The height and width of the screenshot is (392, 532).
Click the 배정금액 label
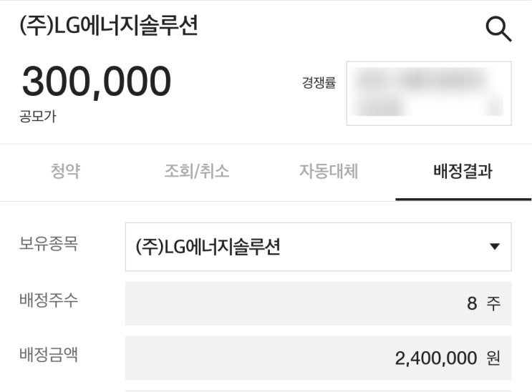[49, 355]
